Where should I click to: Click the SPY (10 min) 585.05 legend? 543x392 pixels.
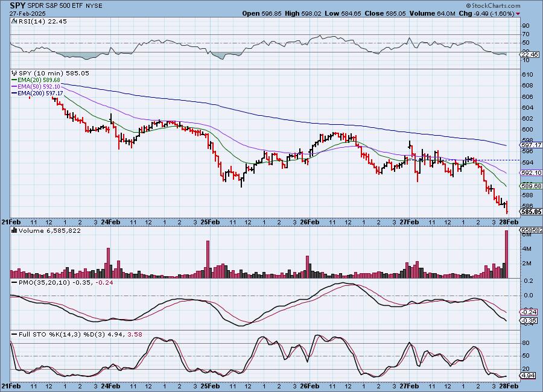click(54, 73)
